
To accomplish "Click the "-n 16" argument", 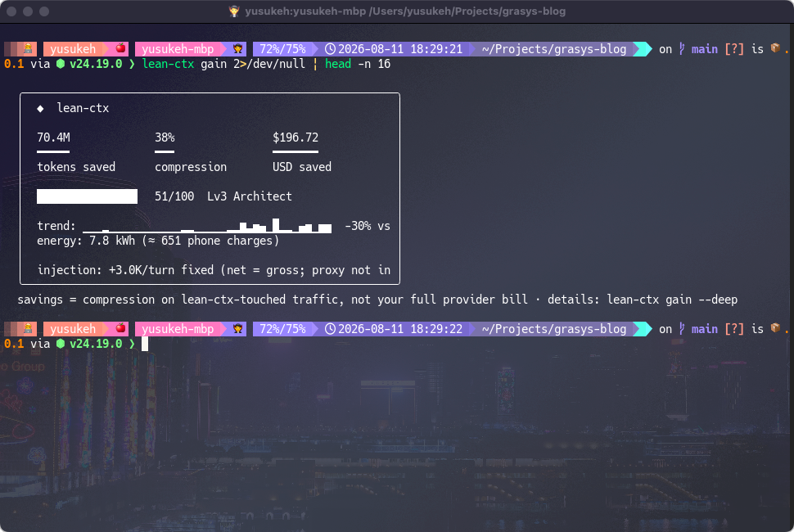I will point(374,64).
